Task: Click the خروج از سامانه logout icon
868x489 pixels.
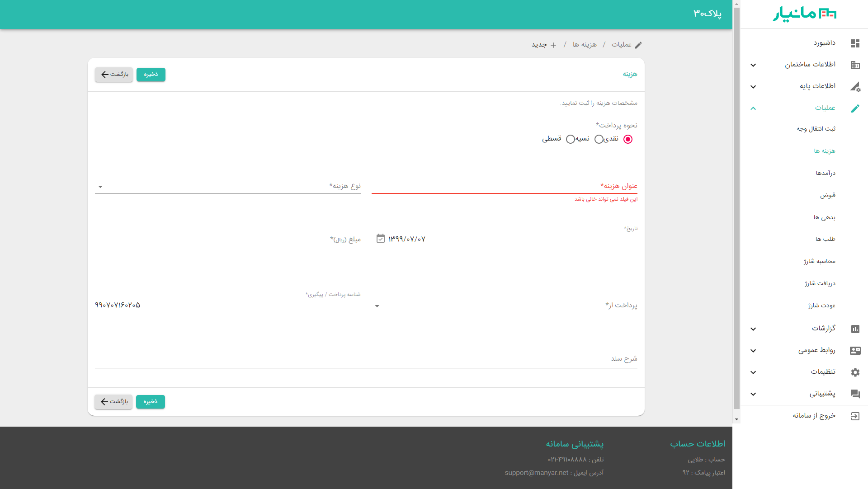Action: (855, 416)
